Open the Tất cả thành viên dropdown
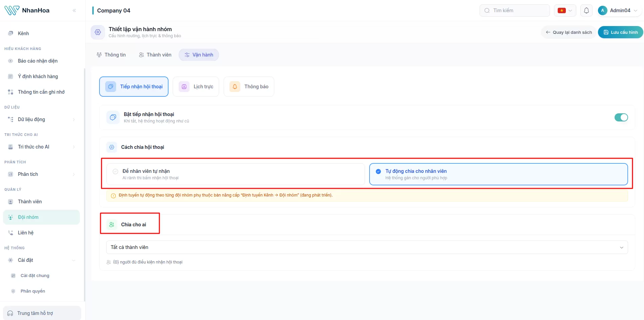This screenshot has width=644, height=320. pyautogui.click(x=367, y=247)
